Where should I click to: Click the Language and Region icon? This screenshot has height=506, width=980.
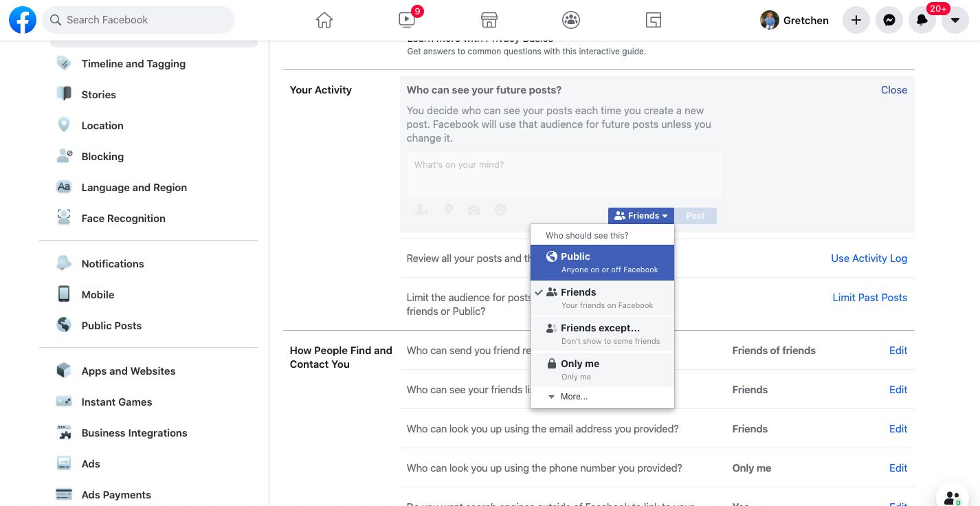pyautogui.click(x=64, y=187)
